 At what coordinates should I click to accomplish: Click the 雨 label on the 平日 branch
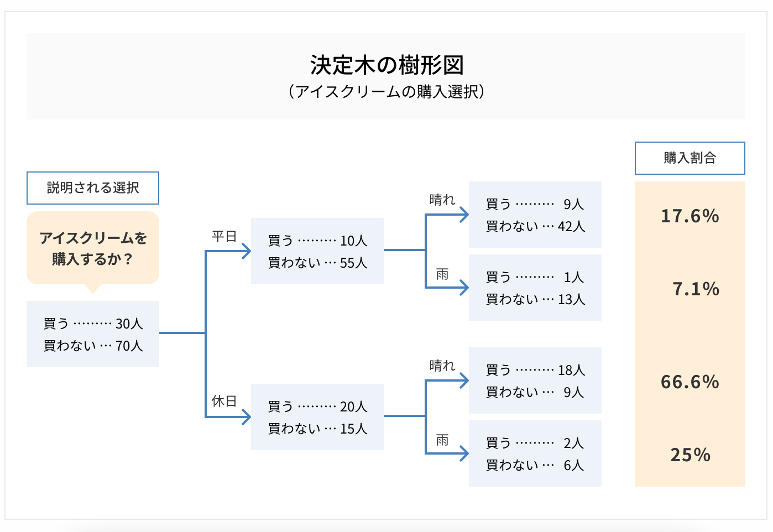pyautogui.click(x=442, y=274)
